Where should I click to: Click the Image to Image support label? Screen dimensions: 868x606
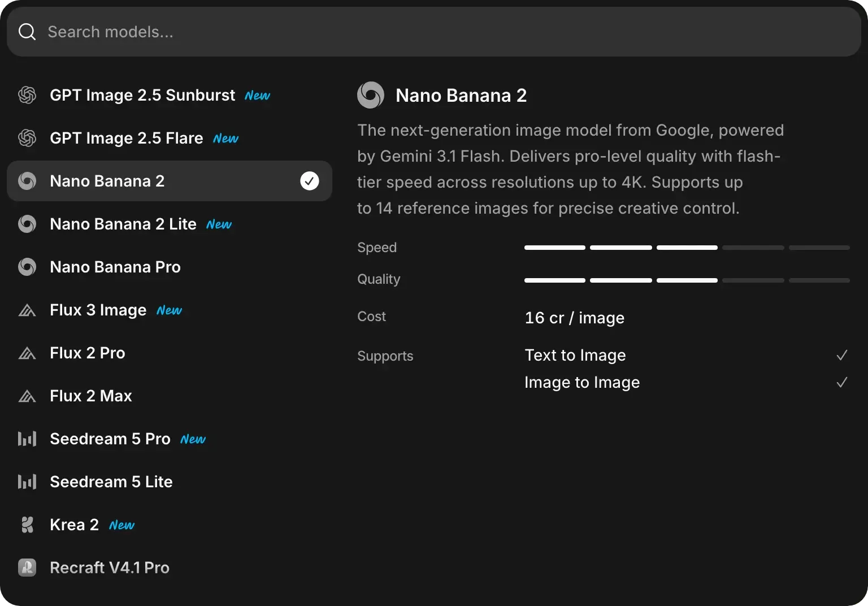[582, 382]
